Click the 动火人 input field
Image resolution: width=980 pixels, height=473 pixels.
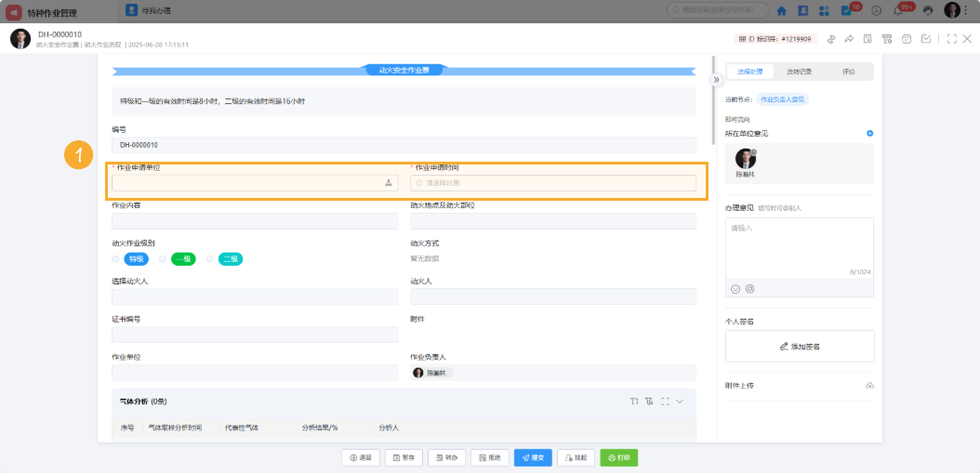(553, 296)
